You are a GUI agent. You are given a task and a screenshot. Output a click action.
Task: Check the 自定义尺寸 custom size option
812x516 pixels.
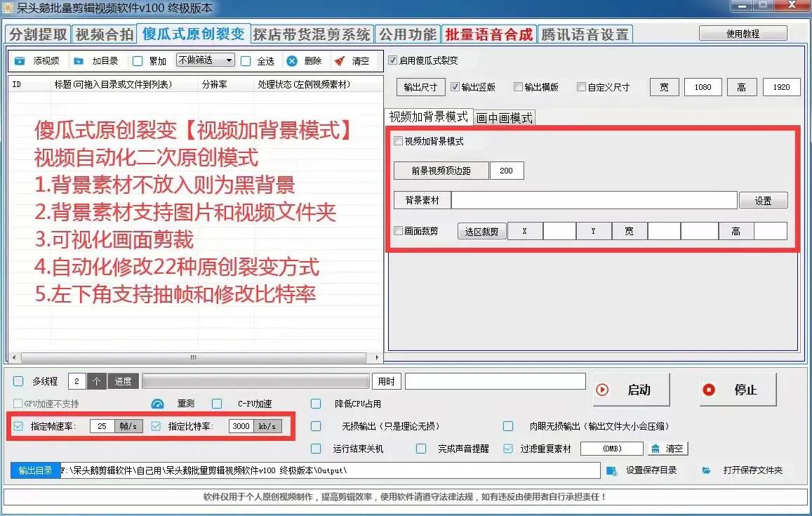coord(582,86)
